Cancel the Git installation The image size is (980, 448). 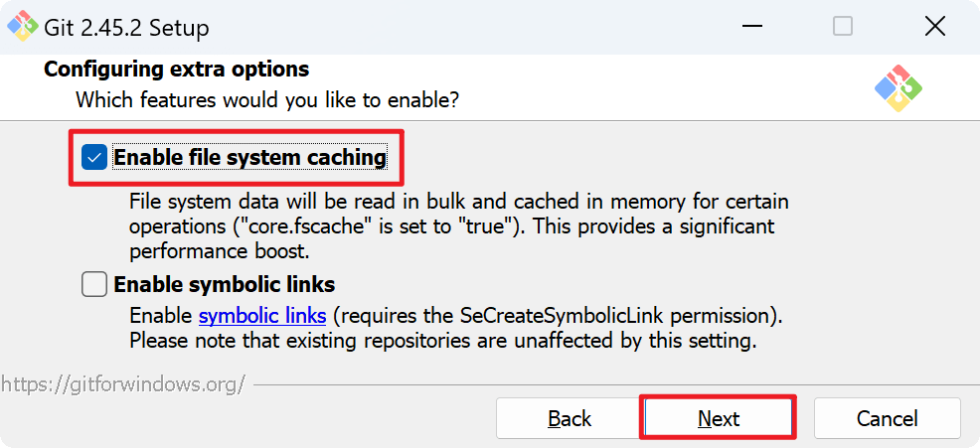pyautogui.click(x=887, y=418)
